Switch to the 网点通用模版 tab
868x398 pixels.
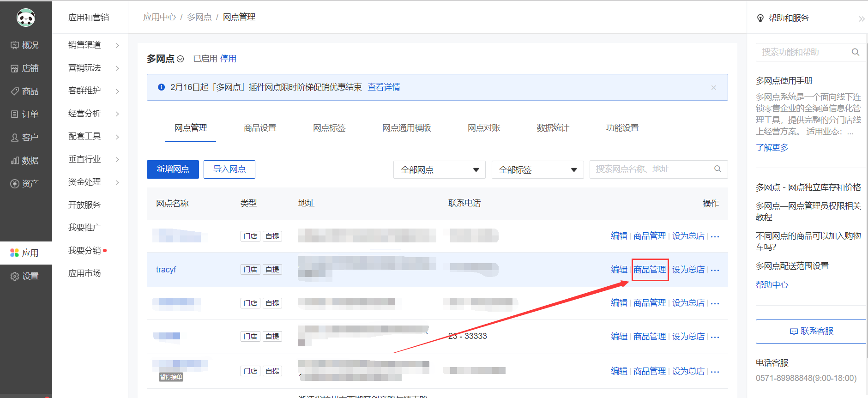point(406,128)
